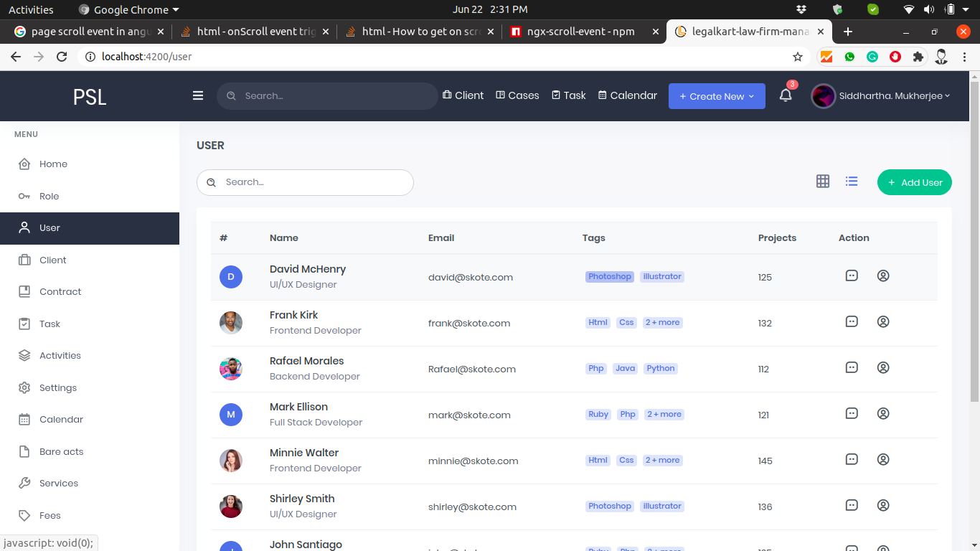Click the Add User button
Image resolution: width=980 pixels, height=551 pixels.
pyautogui.click(x=914, y=182)
